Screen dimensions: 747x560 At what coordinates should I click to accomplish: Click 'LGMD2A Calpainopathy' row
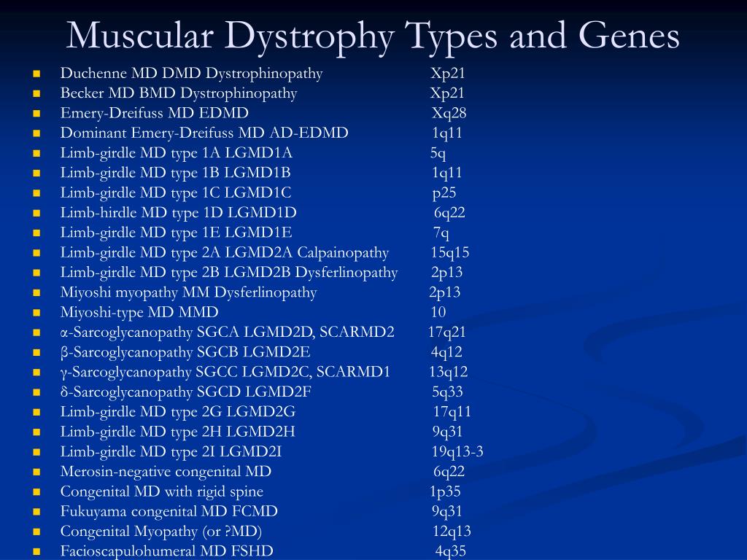pos(225,253)
